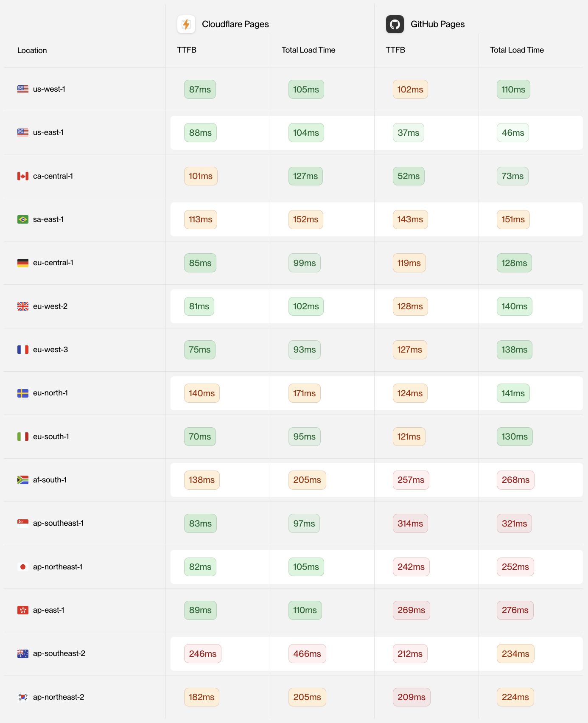Click the ap-east-1 location label

point(49,610)
